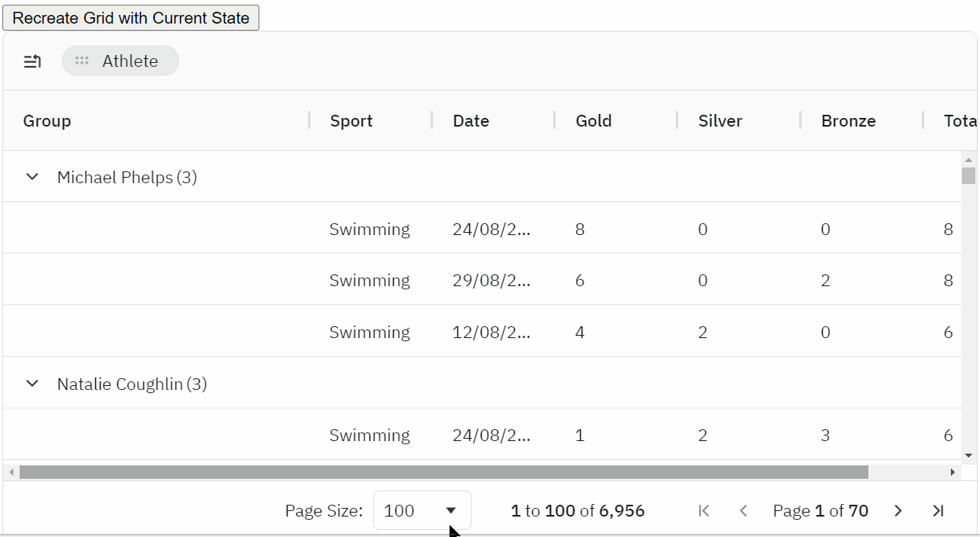Click the horizontal scrollbar right arrow
Screen dimensions: 980x537
point(952,473)
